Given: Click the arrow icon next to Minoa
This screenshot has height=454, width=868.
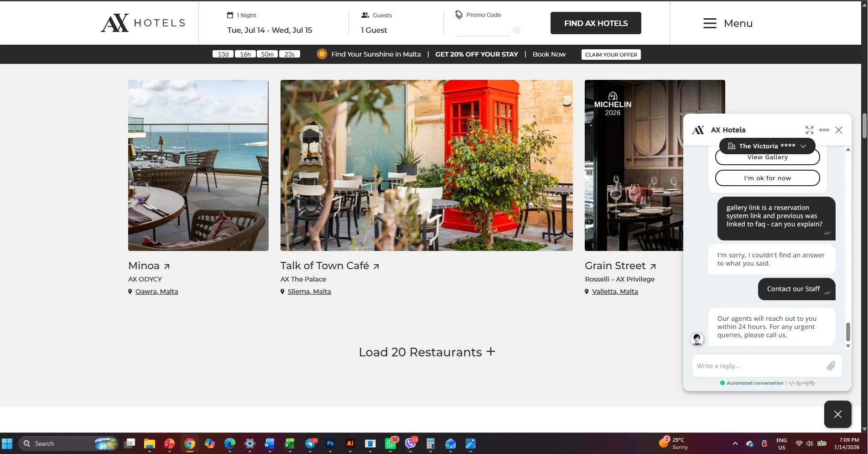Looking at the screenshot, I should (x=167, y=266).
